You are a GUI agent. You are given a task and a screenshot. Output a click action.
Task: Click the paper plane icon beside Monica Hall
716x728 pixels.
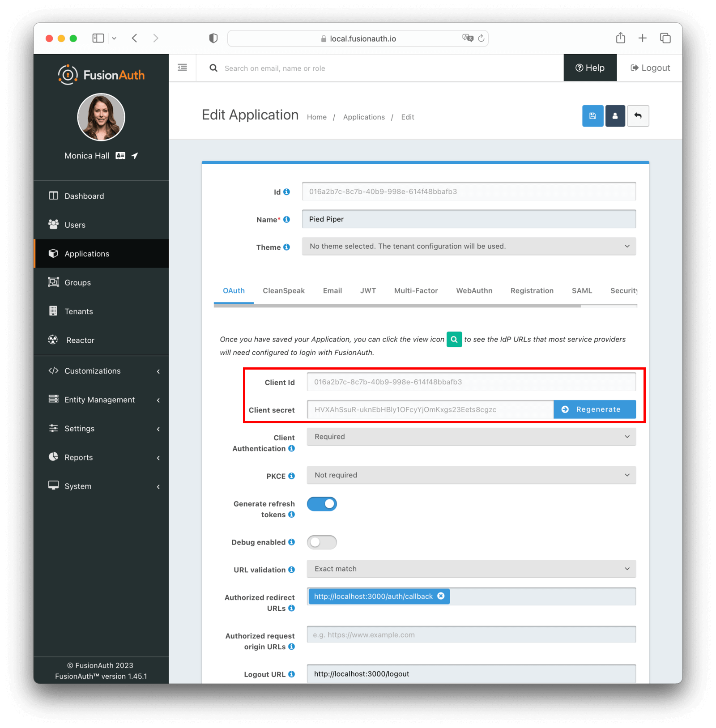135,156
